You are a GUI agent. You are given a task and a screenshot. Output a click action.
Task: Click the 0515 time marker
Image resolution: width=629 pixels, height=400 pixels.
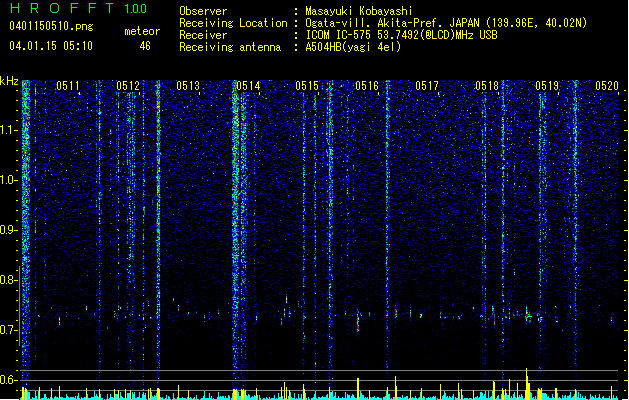[x=307, y=86]
